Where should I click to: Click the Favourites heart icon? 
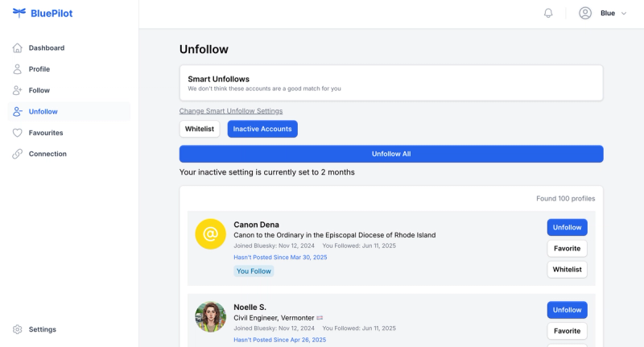pos(17,133)
